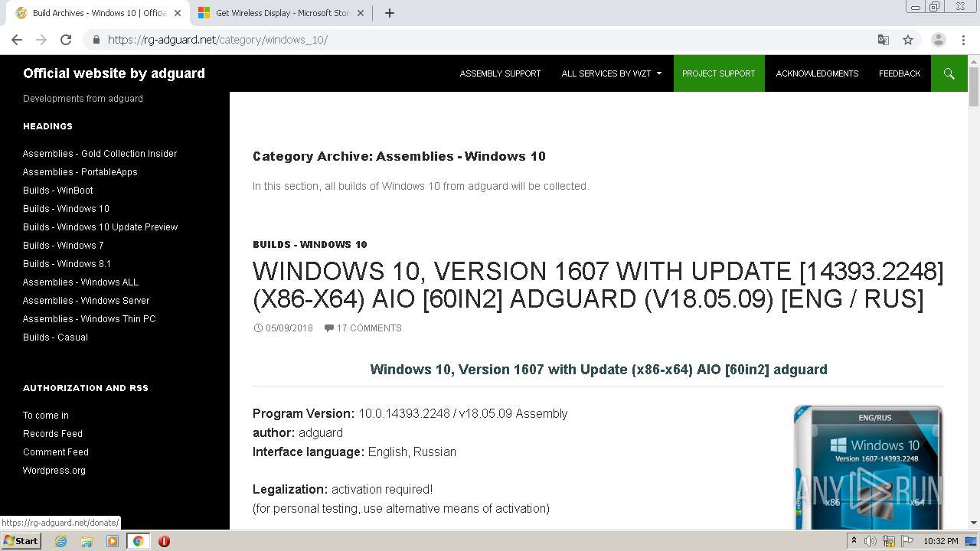
Task: Open Builds - Windows 10 category
Action: point(66,209)
